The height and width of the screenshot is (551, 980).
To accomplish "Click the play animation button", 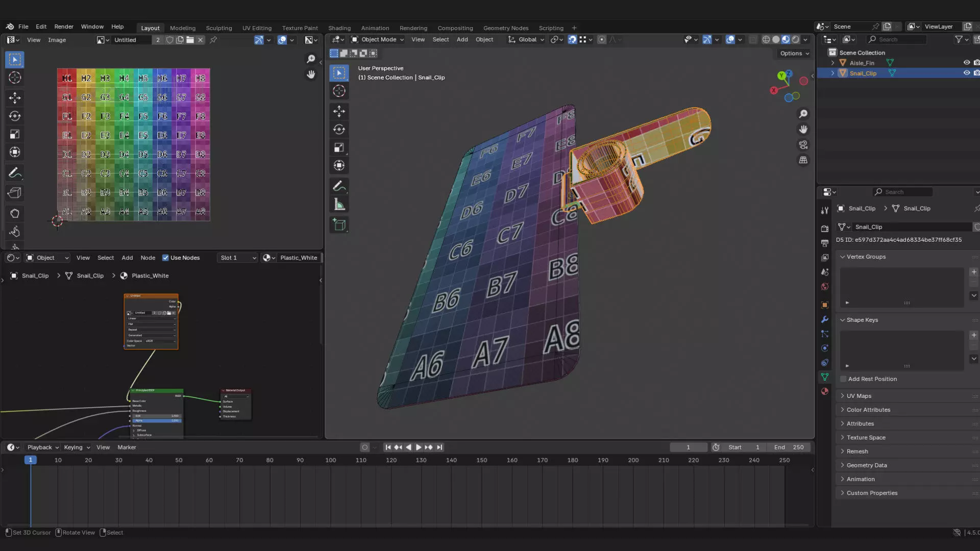I will [x=419, y=447].
